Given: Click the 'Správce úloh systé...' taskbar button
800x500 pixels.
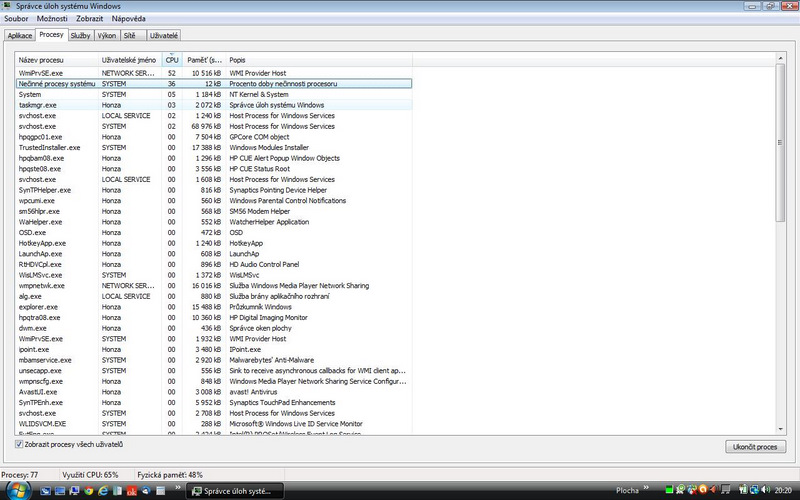Looking at the screenshot, I should click(235, 491).
